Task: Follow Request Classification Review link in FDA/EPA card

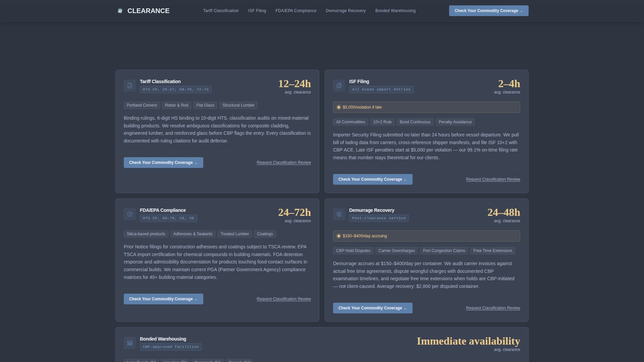Action: pos(283,299)
